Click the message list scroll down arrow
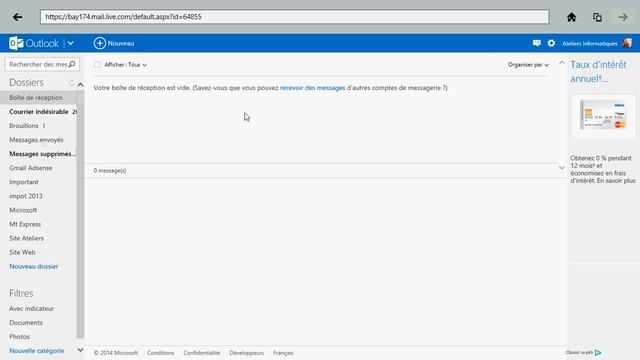 pos(562,167)
